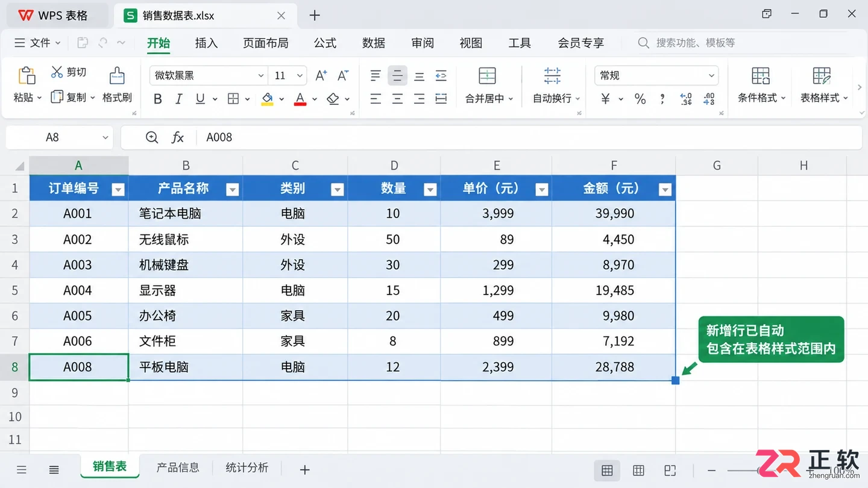Zoom out with the minus button
The image size is (868, 488).
pos(712,471)
